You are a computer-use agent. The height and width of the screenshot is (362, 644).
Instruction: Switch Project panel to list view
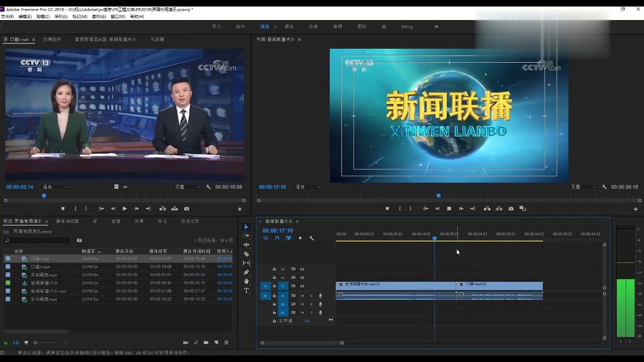coord(16,342)
